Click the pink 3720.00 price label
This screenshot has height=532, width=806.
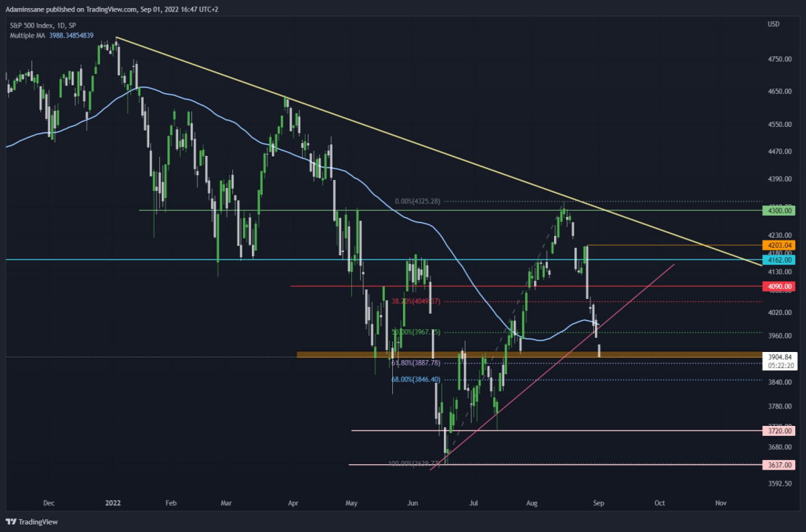tap(778, 431)
